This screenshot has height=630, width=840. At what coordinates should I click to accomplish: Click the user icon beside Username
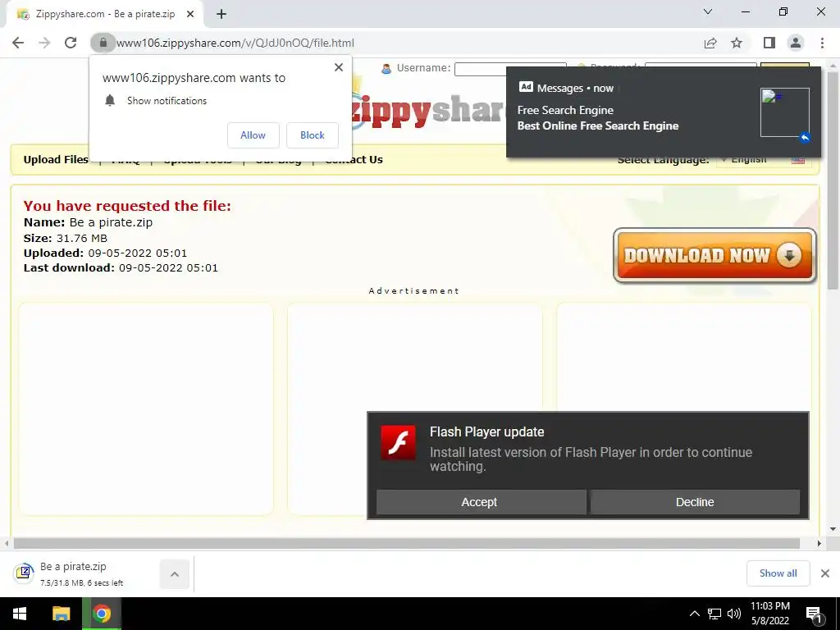(386, 69)
